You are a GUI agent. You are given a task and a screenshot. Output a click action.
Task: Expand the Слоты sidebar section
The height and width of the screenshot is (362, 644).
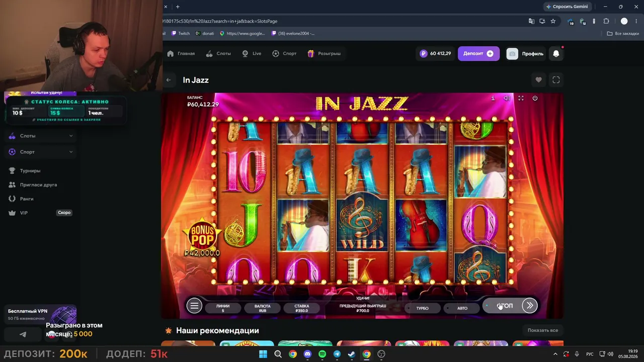pos(41,136)
